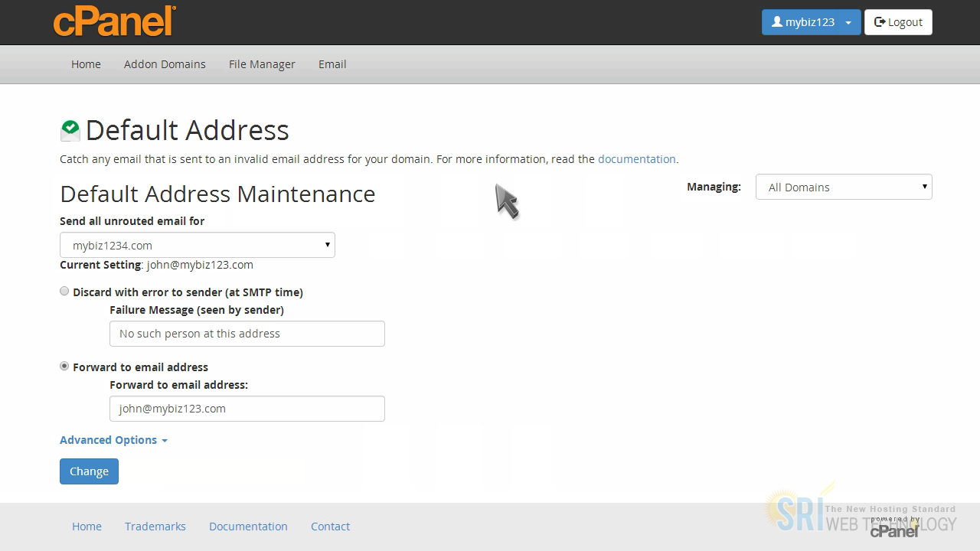The image size is (980, 551).
Task: Click the Failure Message input field
Action: [247, 334]
